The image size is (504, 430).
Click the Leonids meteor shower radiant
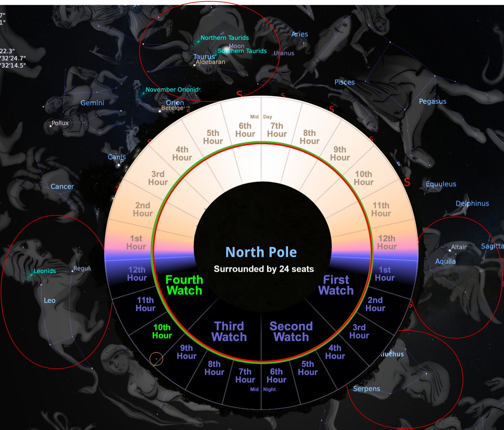(31, 275)
